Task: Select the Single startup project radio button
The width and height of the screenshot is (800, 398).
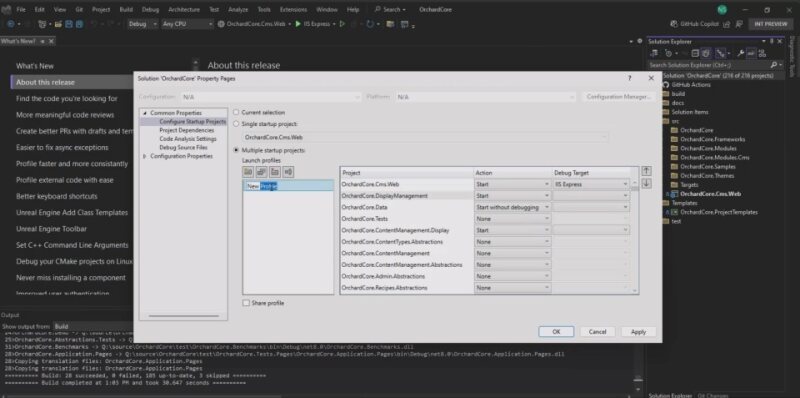Action: [236, 124]
